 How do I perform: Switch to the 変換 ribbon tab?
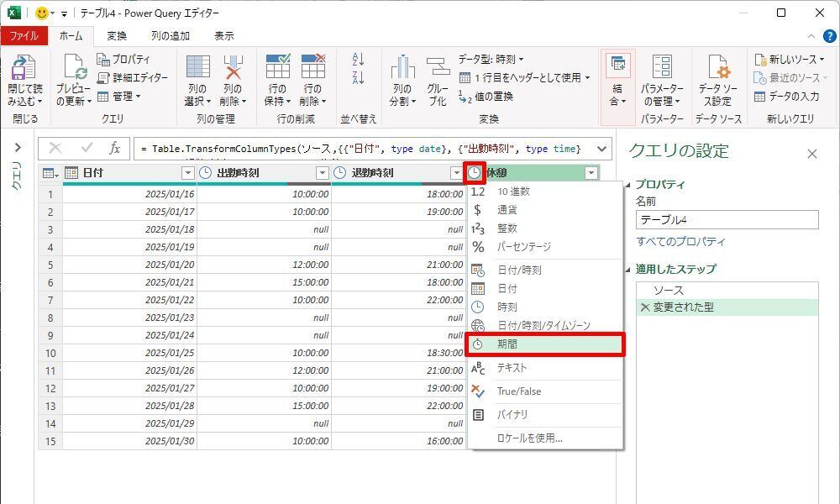point(117,36)
